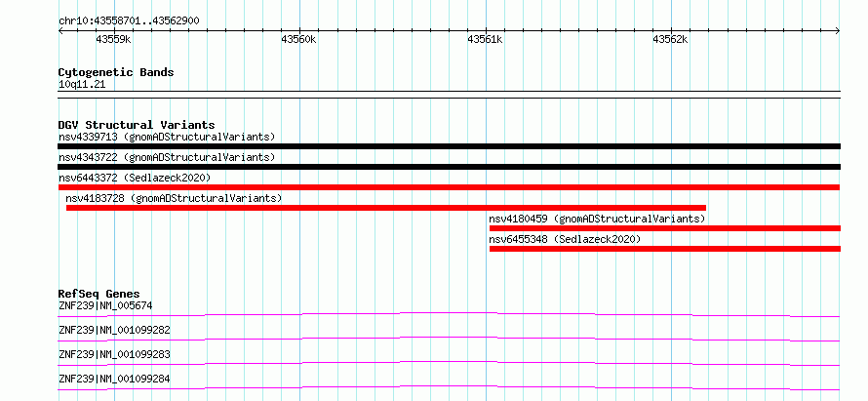
Task: Select the RefSeq Genes track heading
Action: click(99, 294)
